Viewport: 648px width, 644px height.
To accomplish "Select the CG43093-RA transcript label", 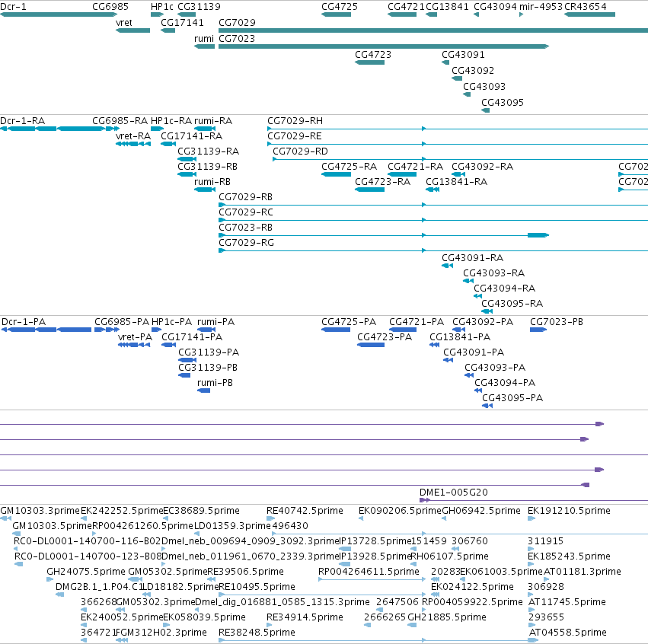I will pyautogui.click(x=494, y=273).
